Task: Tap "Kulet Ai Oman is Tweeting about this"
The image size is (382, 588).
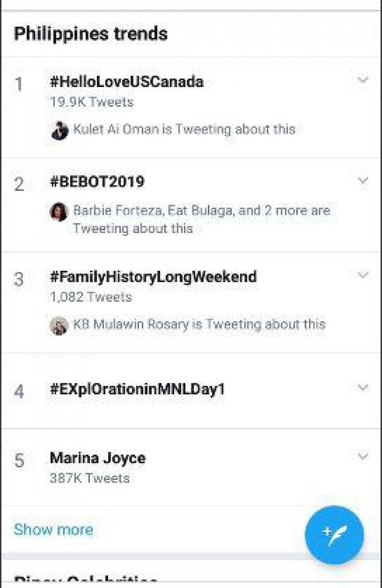Action: pos(184,129)
